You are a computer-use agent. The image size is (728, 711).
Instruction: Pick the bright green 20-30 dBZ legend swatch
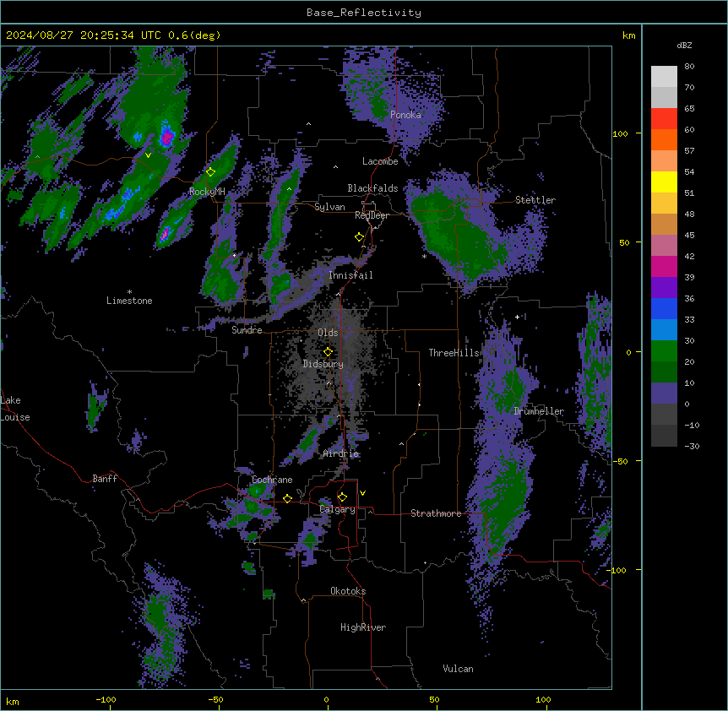[664, 351]
